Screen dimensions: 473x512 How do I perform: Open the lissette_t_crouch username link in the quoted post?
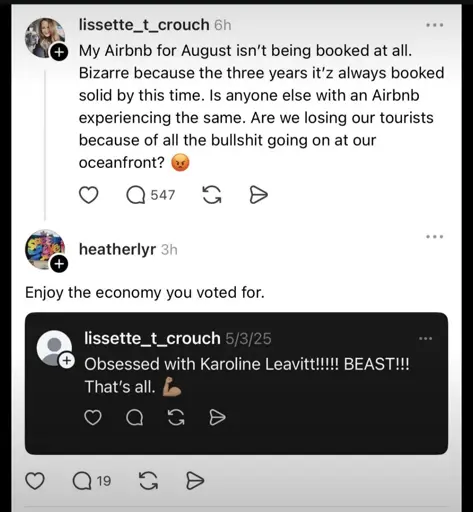coord(152,338)
